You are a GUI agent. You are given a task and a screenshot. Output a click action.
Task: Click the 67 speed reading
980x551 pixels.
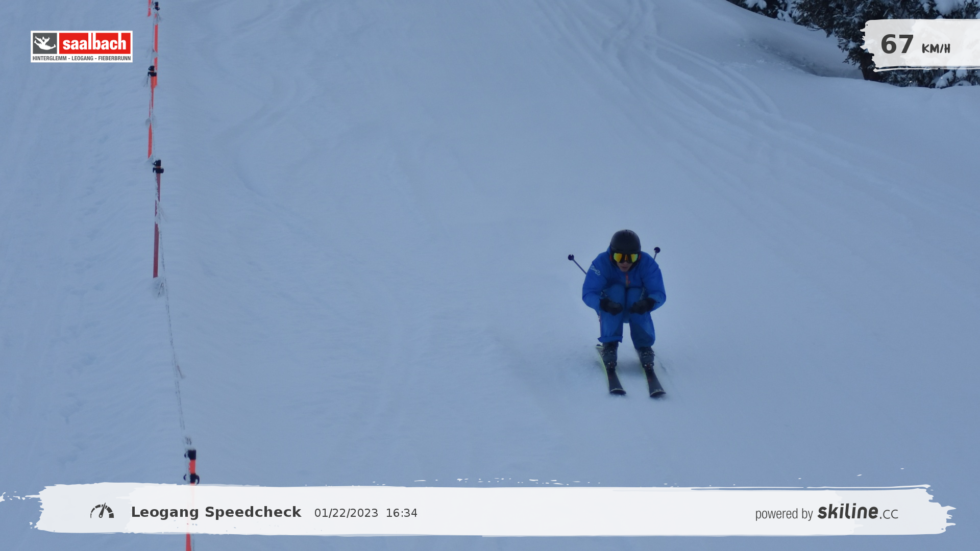coord(897,45)
